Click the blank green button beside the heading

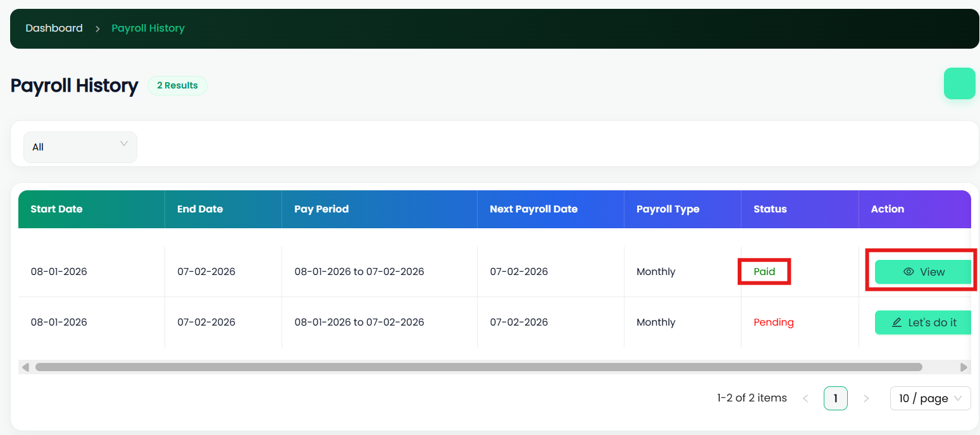point(960,83)
